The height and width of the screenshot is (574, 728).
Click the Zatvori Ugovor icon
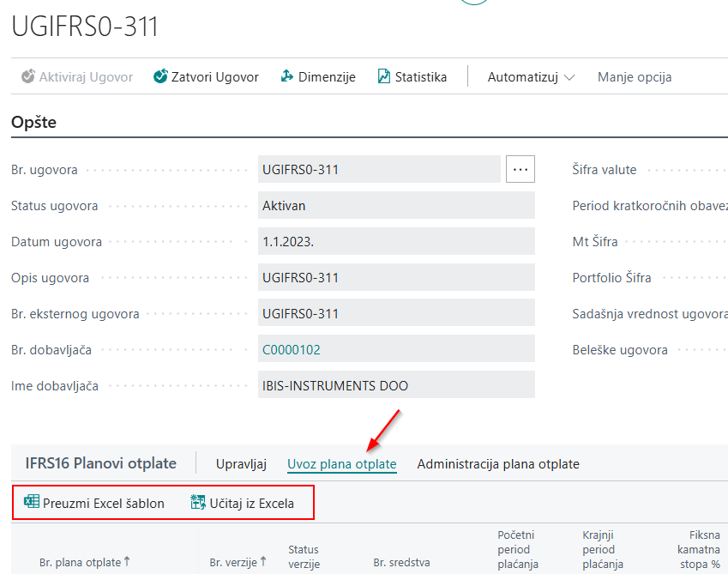click(160, 76)
